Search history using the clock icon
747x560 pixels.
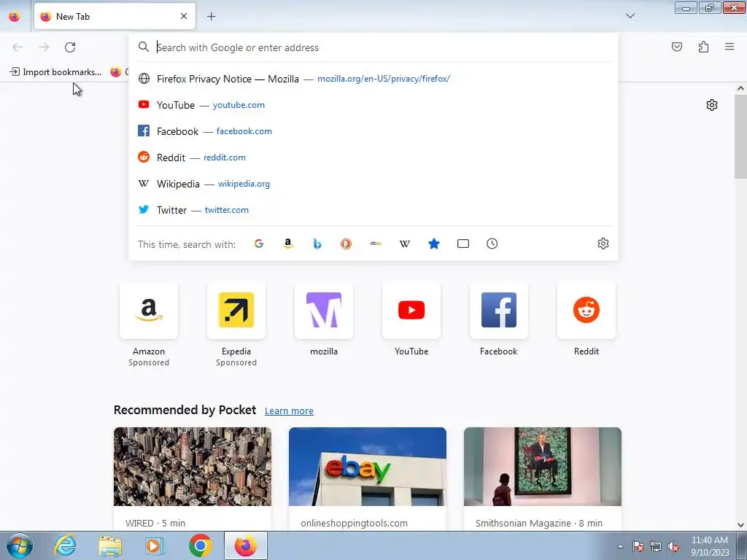tap(492, 244)
